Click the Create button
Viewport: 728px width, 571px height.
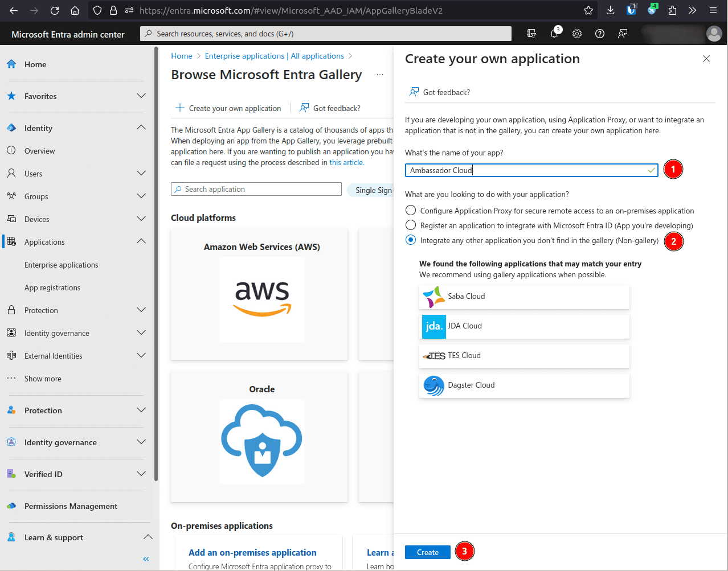pyautogui.click(x=428, y=552)
